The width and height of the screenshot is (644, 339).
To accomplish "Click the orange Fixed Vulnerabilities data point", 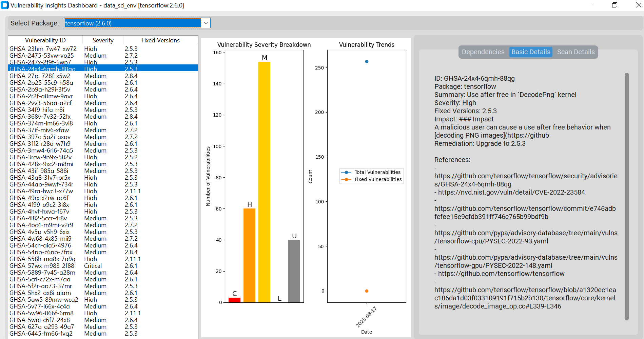I will coord(367,291).
